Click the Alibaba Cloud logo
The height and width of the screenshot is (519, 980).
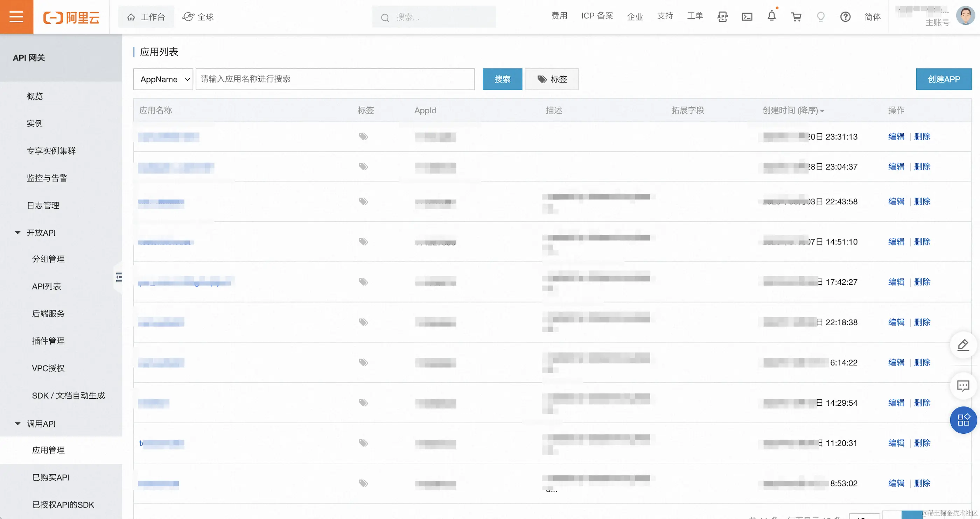(x=71, y=17)
